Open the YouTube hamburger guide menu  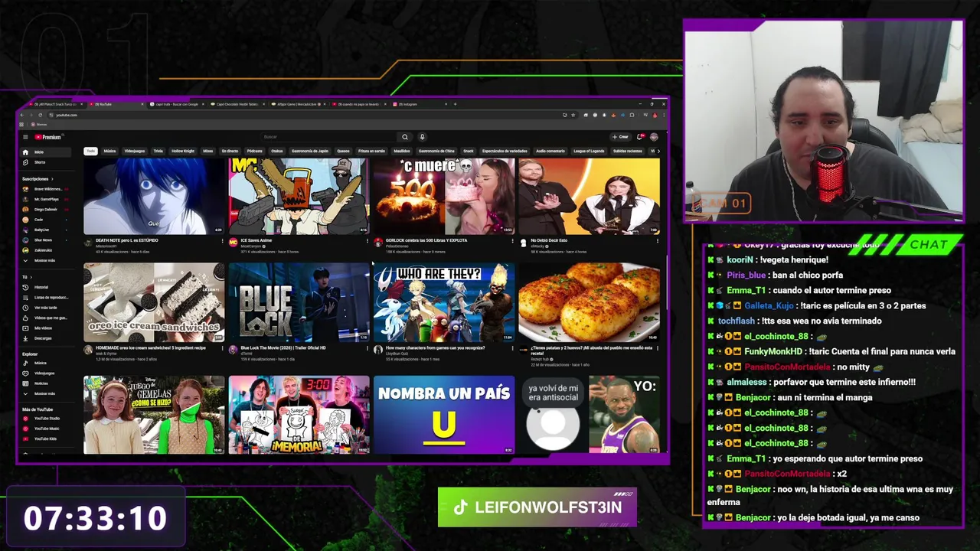click(x=25, y=137)
